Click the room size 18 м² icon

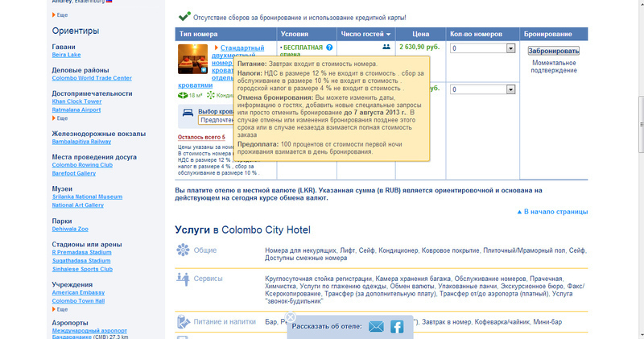click(x=183, y=95)
